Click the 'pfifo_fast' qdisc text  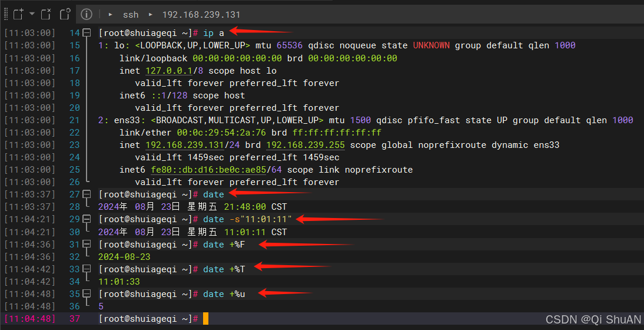pyautogui.click(x=434, y=120)
